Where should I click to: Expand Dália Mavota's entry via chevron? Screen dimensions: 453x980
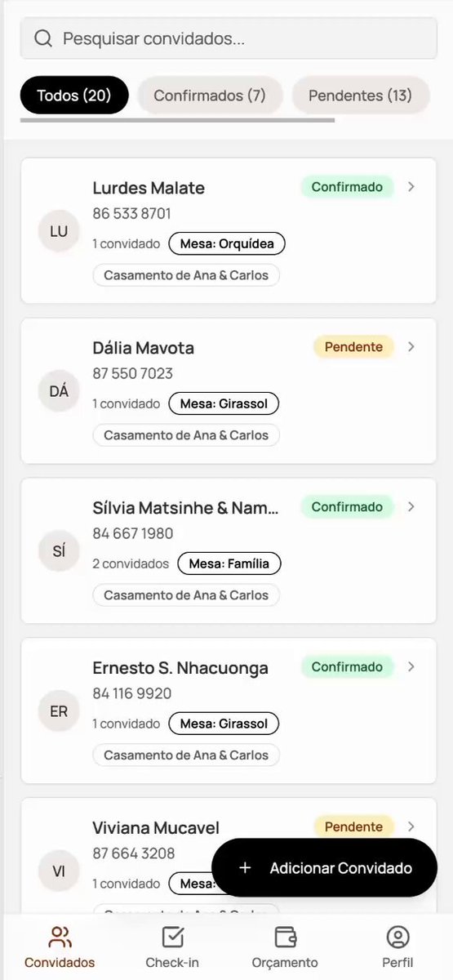tap(411, 347)
